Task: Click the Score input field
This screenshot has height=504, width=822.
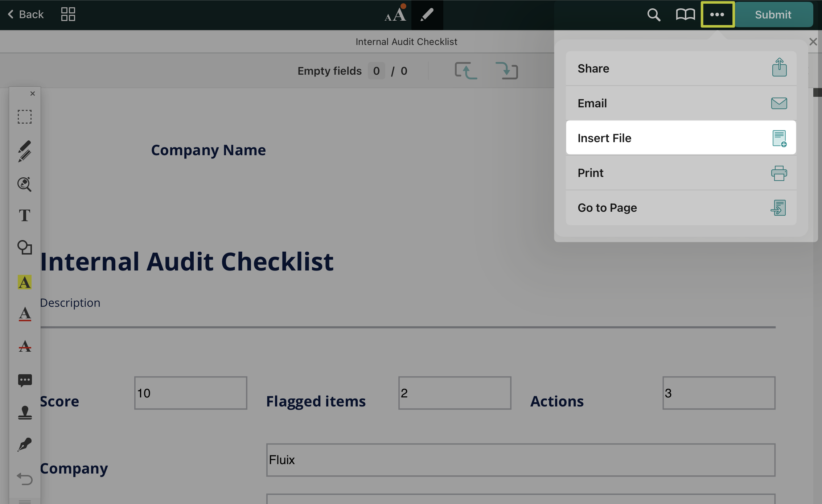Action: point(190,393)
